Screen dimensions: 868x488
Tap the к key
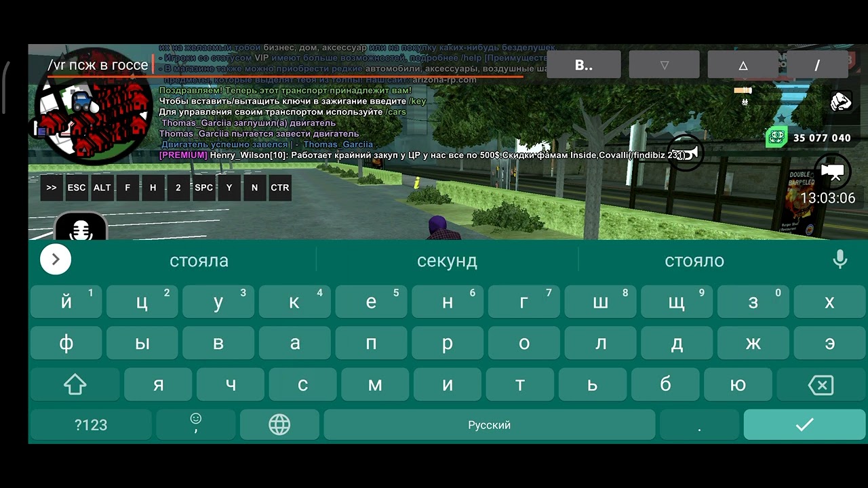[x=294, y=302]
